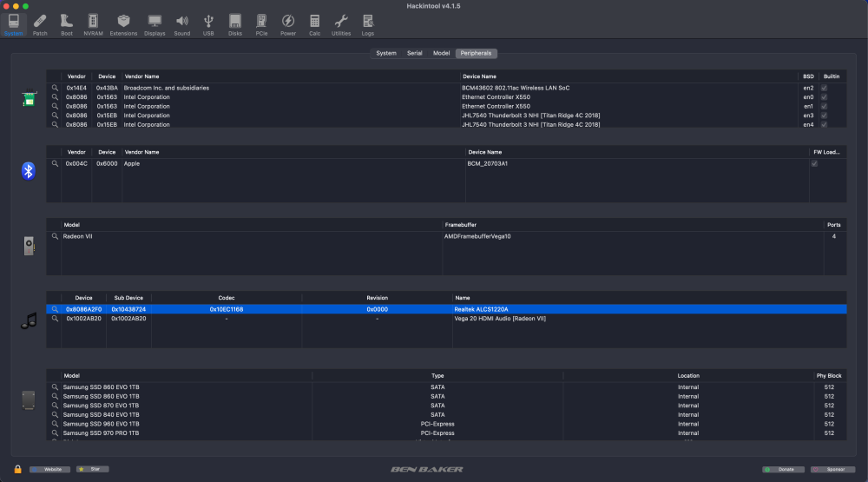This screenshot has width=868, height=482.
Task: Switch to the Model tab
Action: click(x=441, y=53)
